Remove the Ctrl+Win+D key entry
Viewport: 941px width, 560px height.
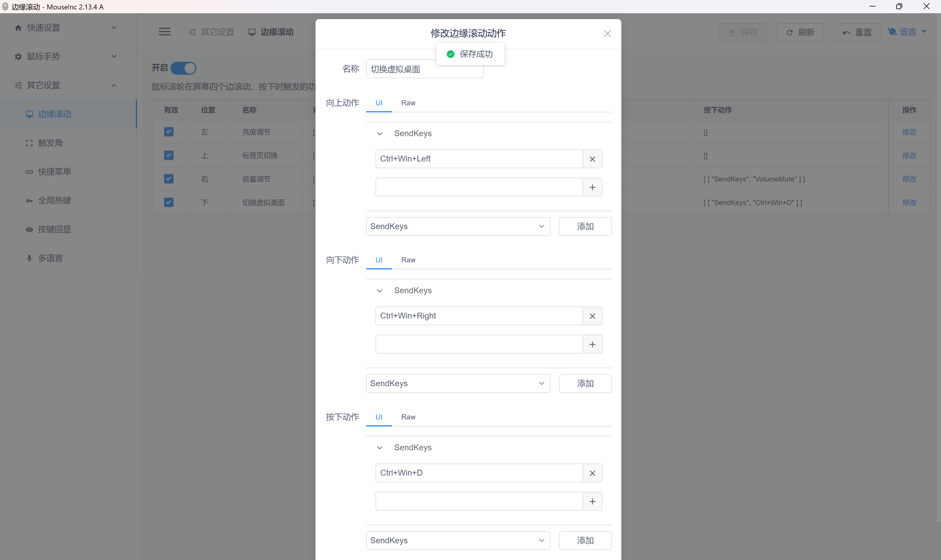[592, 473]
